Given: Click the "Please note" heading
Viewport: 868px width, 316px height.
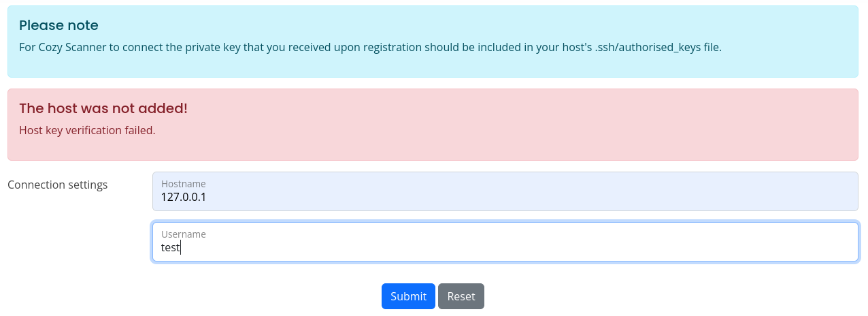Looking at the screenshot, I should coord(59,25).
